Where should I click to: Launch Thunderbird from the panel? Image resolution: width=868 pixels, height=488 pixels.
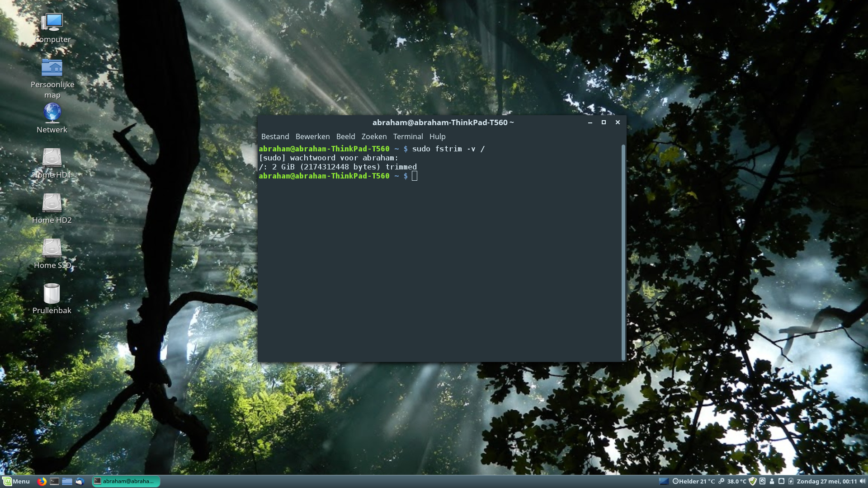click(x=80, y=481)
